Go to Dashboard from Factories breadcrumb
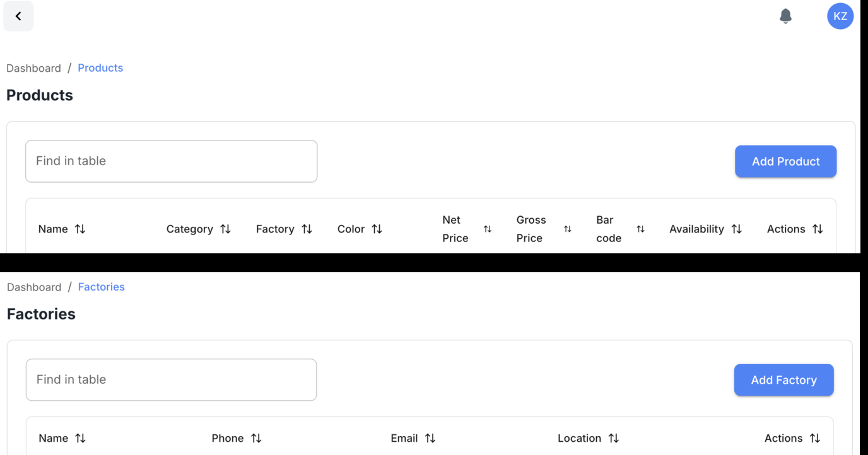This screenshot has height=455, width=868. point(34,287)
